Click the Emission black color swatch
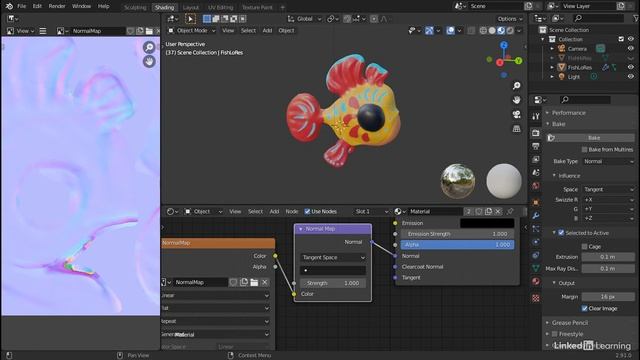Image resolution: width=640 pixels, height=360 pixels. click(487, 223)
